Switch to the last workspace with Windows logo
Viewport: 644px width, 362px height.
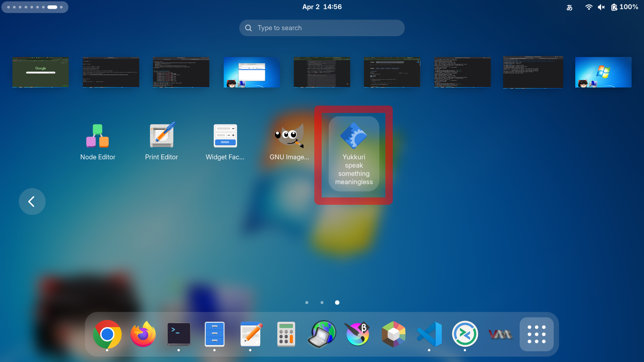click(x=603, y=72)
